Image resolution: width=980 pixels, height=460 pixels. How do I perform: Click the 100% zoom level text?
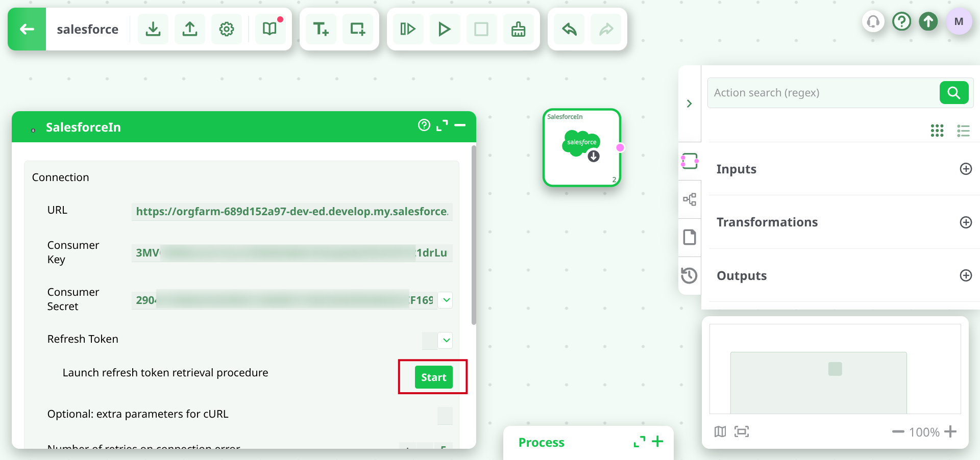(x=924, y=432)
